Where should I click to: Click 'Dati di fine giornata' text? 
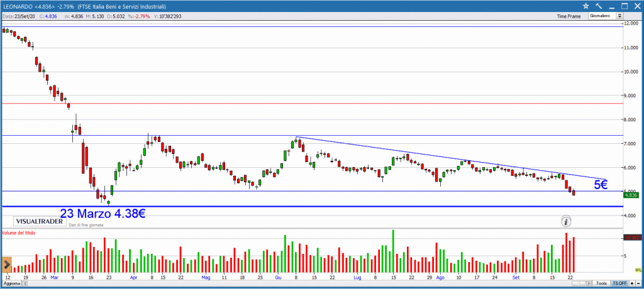86,225
